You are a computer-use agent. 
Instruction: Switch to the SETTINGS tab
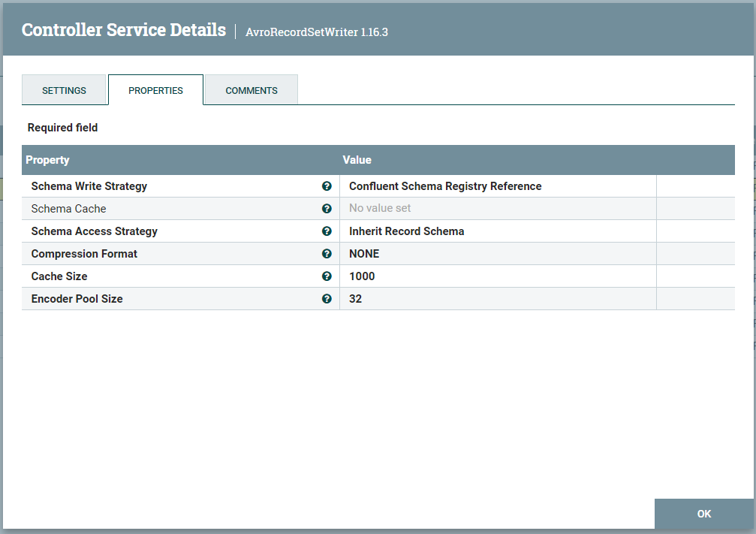(64, 89)
